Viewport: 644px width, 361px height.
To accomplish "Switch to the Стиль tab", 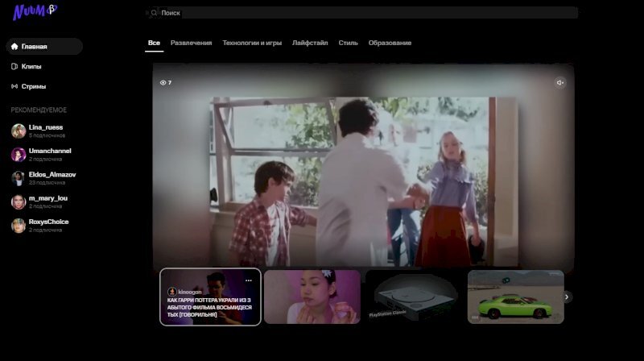I will click(348, 43).
